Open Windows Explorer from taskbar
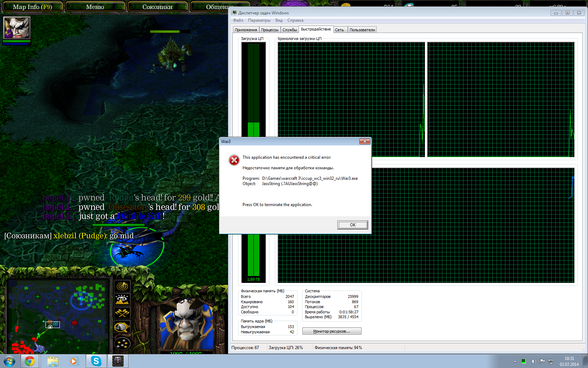588x368 pixels. click(53, 361)
